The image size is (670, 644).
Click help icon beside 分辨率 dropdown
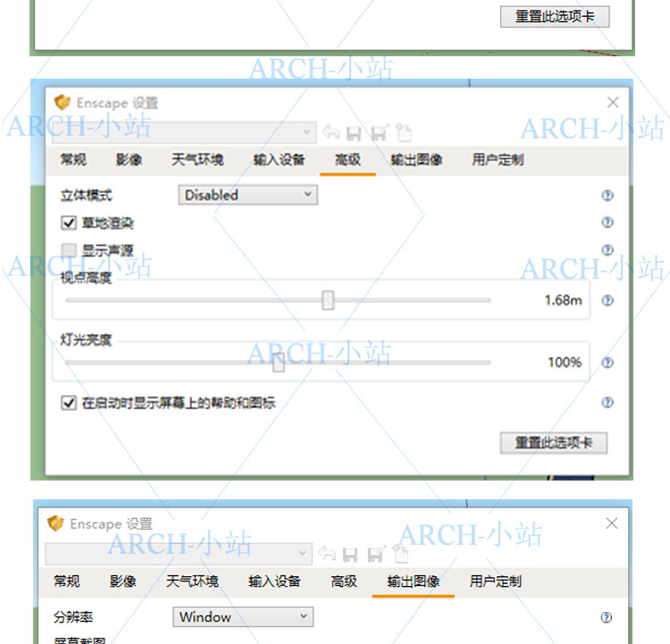coord(607,617)
